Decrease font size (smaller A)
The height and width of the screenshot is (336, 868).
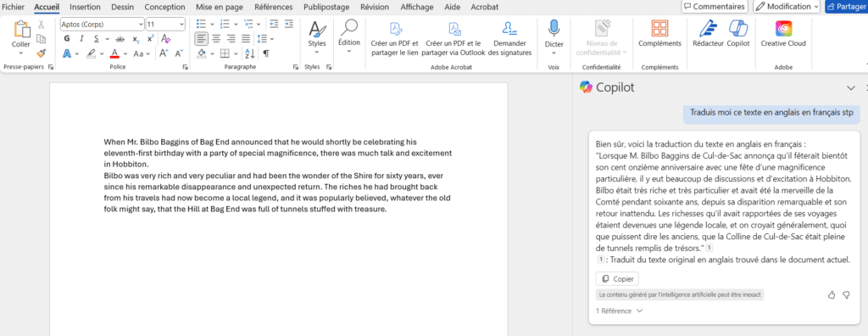pyautogui.click(x=178, y=53)
